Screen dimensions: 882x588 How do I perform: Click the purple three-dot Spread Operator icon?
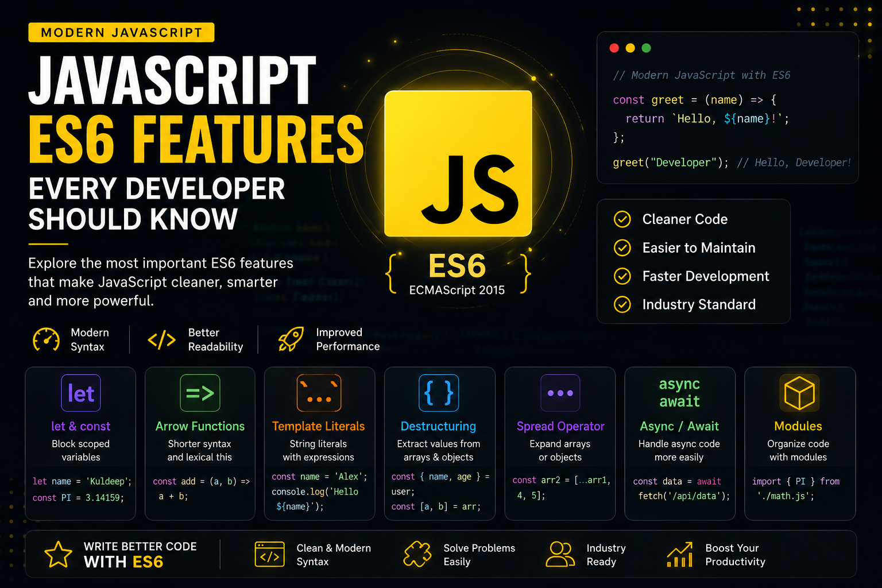coord(560,393)
